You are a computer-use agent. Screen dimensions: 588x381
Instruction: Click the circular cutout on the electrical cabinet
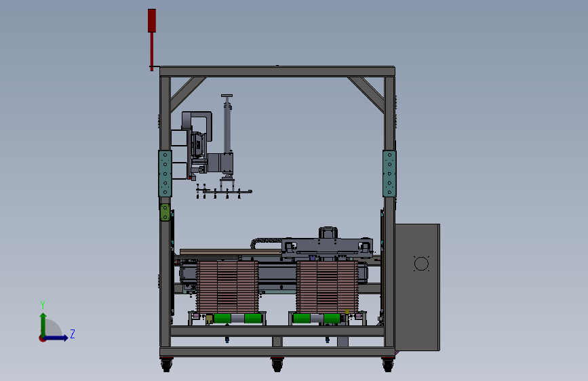[421, 264]
